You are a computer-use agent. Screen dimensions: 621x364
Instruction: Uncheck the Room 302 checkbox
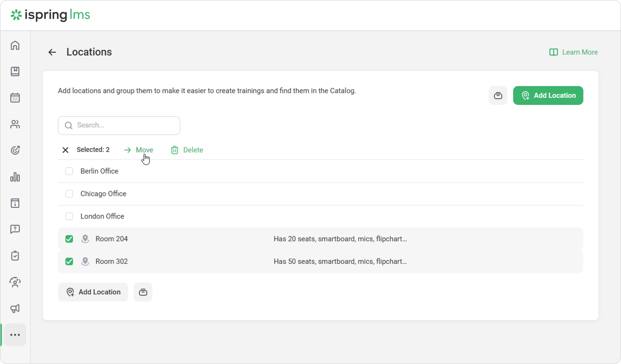(69, 261)
